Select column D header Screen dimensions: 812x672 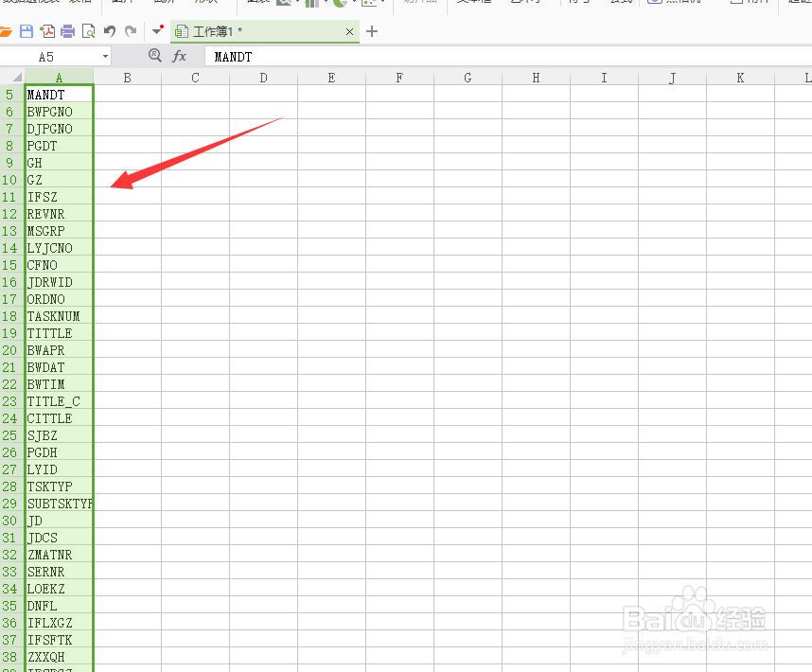pos(264,78)
